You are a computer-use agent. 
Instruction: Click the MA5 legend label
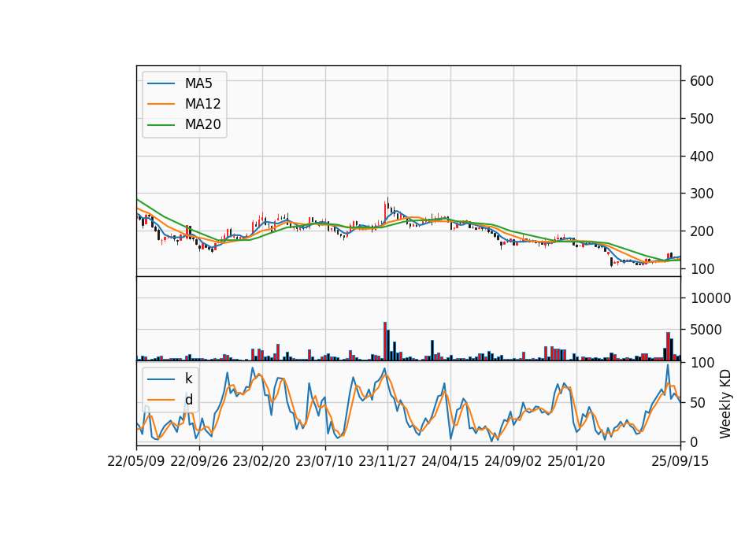198,83
